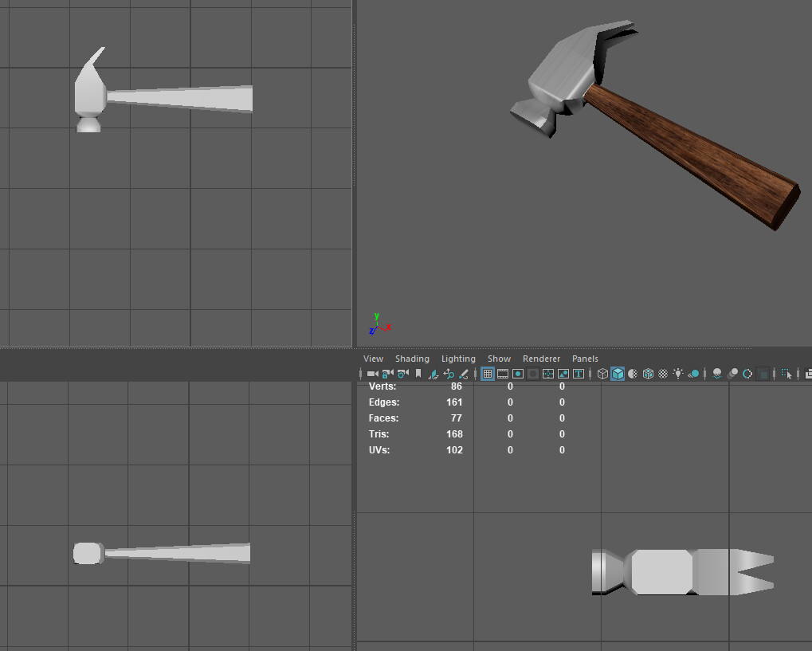Toggle the Use All Lights icon
The width and height of the screenshot is (812, 651).
[x=677, y=373]
